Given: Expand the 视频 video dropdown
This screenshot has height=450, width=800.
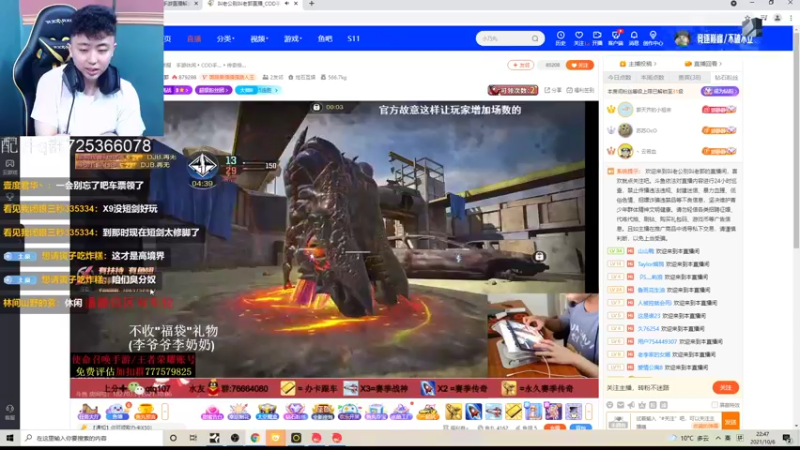Looking at the screenshot, I should pyautogui.click(x=259, y=39).
